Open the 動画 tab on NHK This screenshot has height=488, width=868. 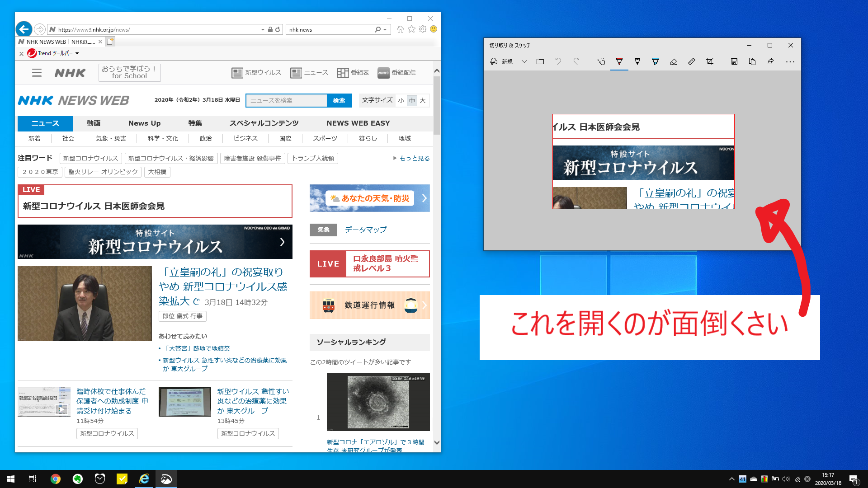point(94,123)
